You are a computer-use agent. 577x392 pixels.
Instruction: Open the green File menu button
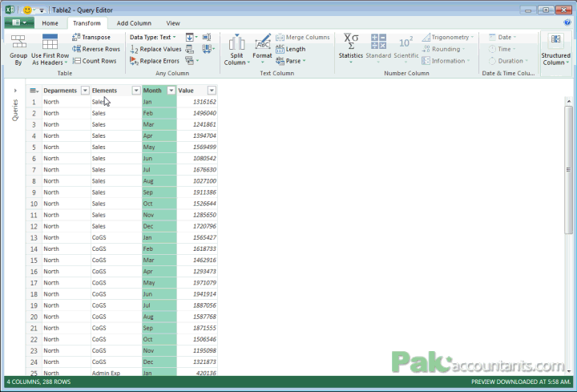[19, 22]
